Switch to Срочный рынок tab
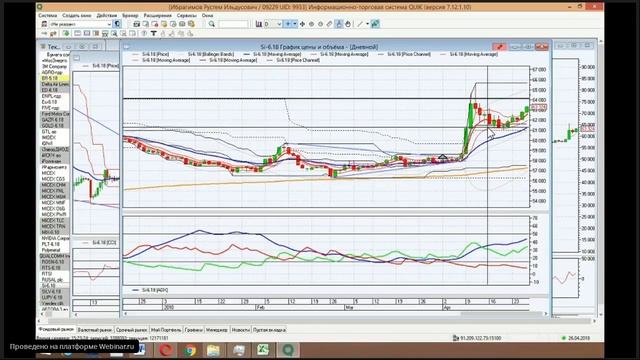The width and height of the screenshot is (640, 360). coord(131,329)
